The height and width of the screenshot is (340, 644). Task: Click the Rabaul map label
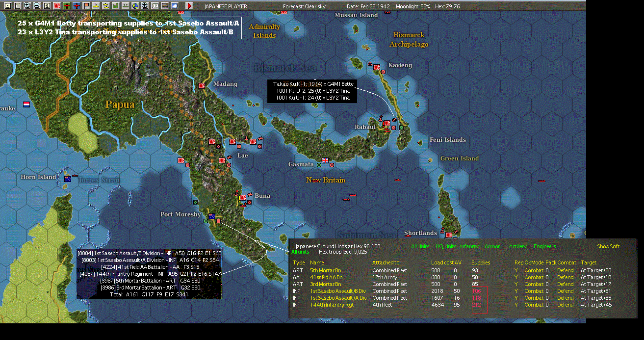pyautogui.click(x=365, y=127)
